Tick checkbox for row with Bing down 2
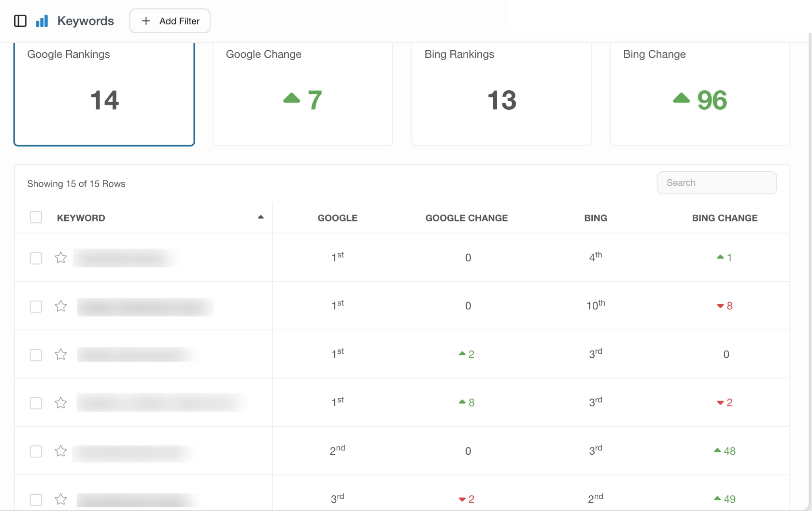The image size is (812, 511). click(36, 403)
